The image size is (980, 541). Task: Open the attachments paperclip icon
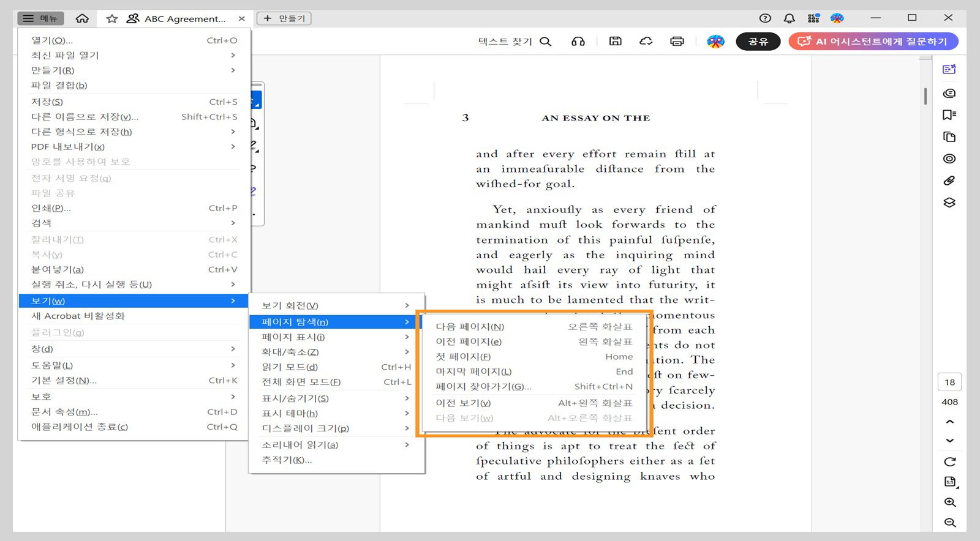pos(949,181)
